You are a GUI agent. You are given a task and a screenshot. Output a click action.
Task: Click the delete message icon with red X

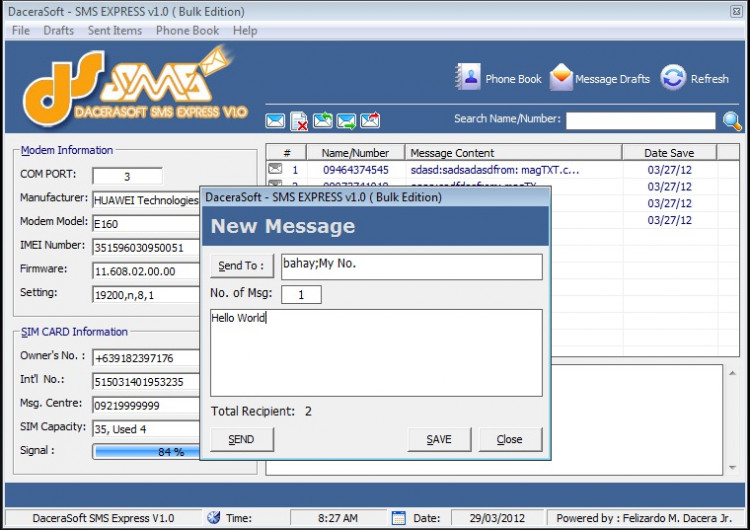[299, 121]
